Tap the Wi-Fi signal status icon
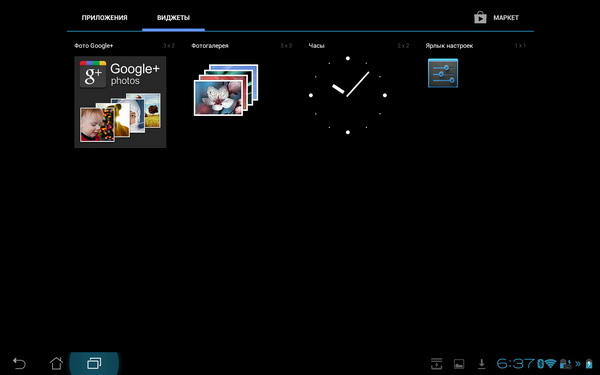Screen dimensions: 600x375 pyautogui.click(x=551, y=363)
